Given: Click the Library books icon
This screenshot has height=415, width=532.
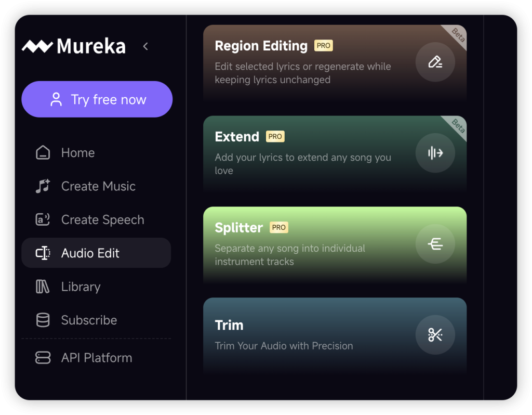Looking at the screenshot, I should click(x=43, y=287).
